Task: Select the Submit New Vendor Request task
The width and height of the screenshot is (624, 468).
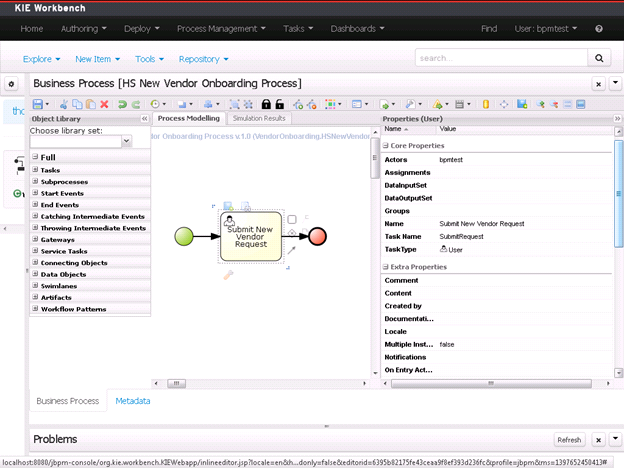Action: coord(251,237)
